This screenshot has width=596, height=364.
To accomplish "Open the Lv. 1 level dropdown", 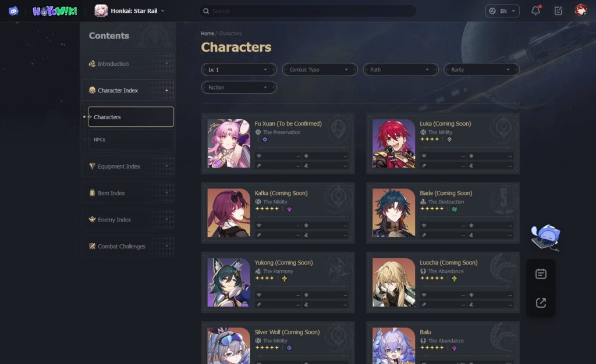I will coord(239,69).
